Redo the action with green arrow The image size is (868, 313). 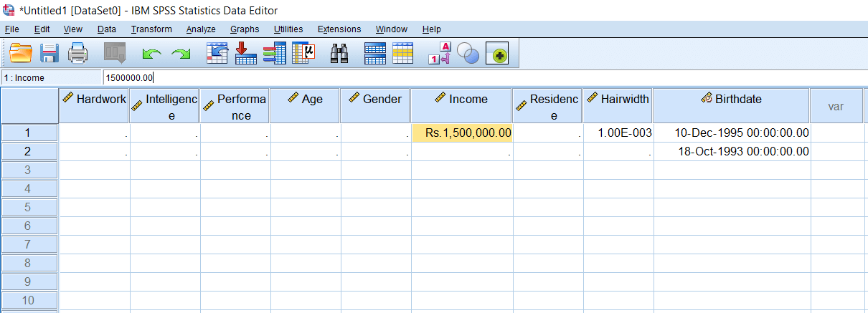[x=181, y=54]
